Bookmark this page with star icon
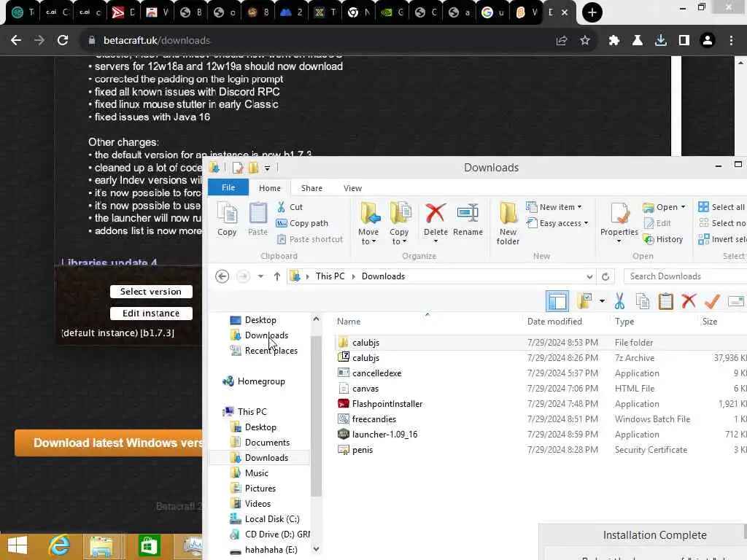747x560 pixels. click(x=585, y=41)
